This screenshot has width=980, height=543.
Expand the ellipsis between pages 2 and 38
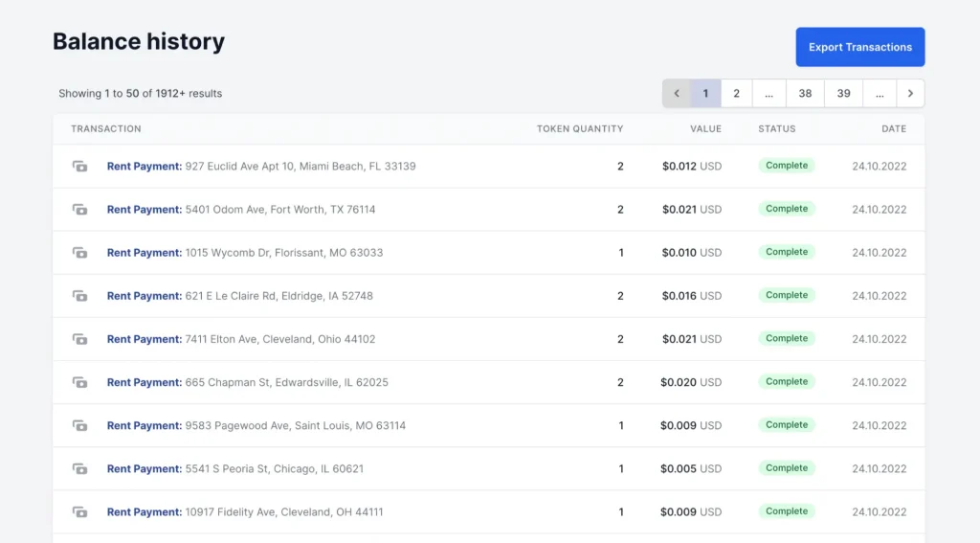768,94
